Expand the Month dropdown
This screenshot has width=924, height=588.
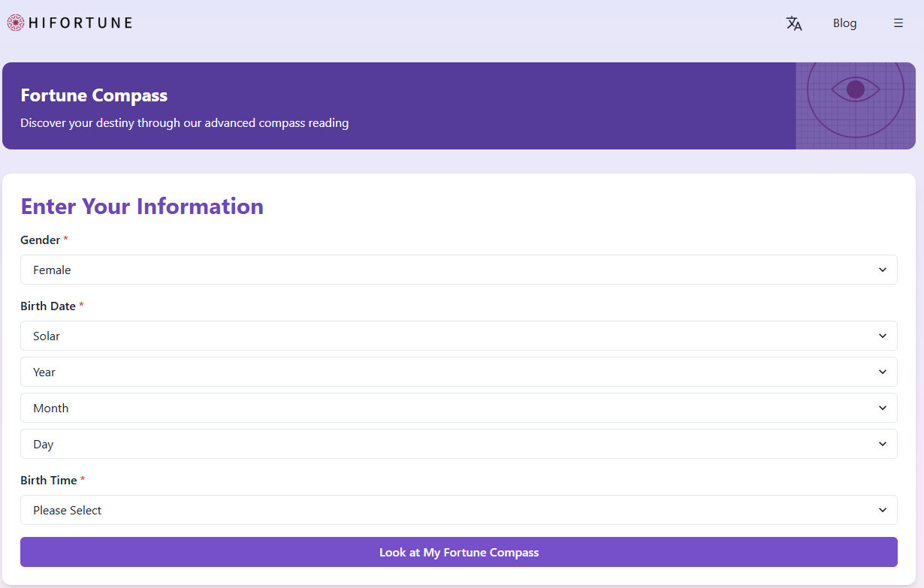pos(459,408)
